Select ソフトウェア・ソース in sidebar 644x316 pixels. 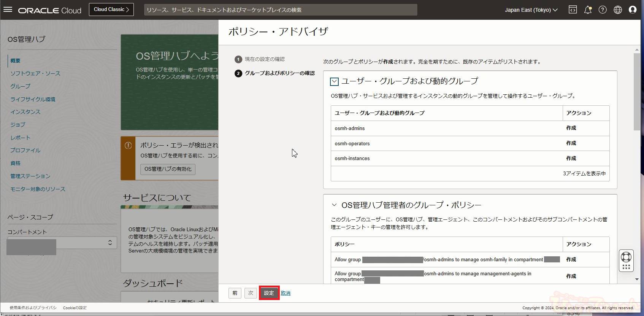pos(35,73)
